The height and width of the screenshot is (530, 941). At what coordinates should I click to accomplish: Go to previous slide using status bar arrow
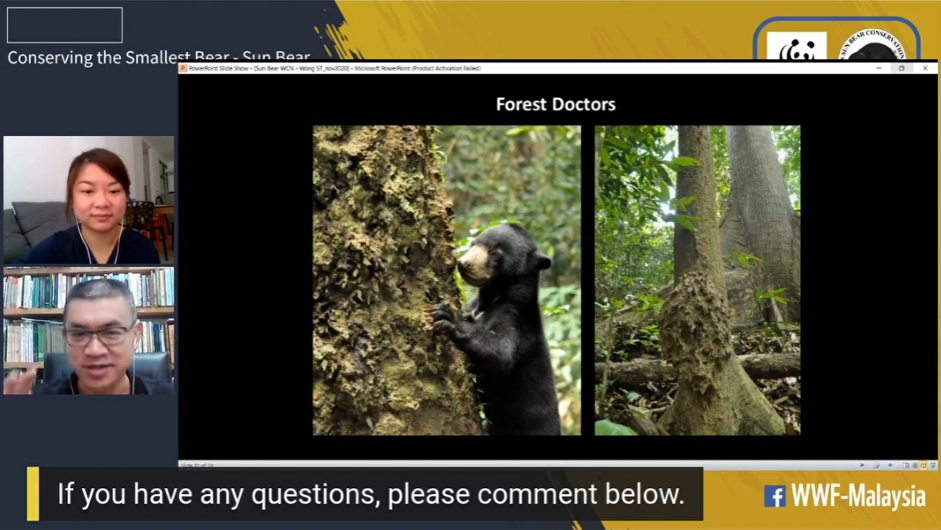tap(862, 465)
